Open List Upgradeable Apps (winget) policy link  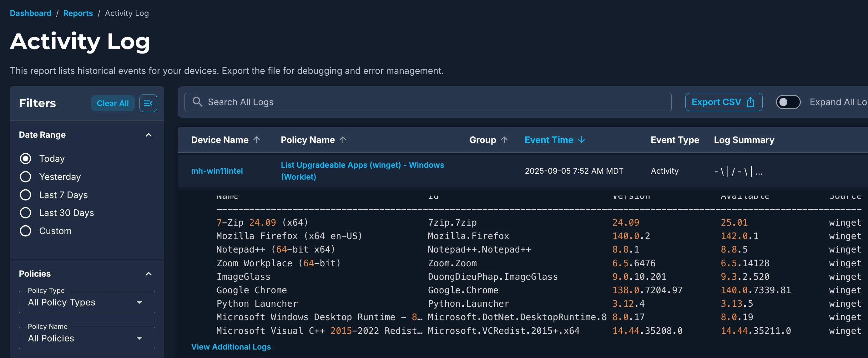tap(362, 171)
